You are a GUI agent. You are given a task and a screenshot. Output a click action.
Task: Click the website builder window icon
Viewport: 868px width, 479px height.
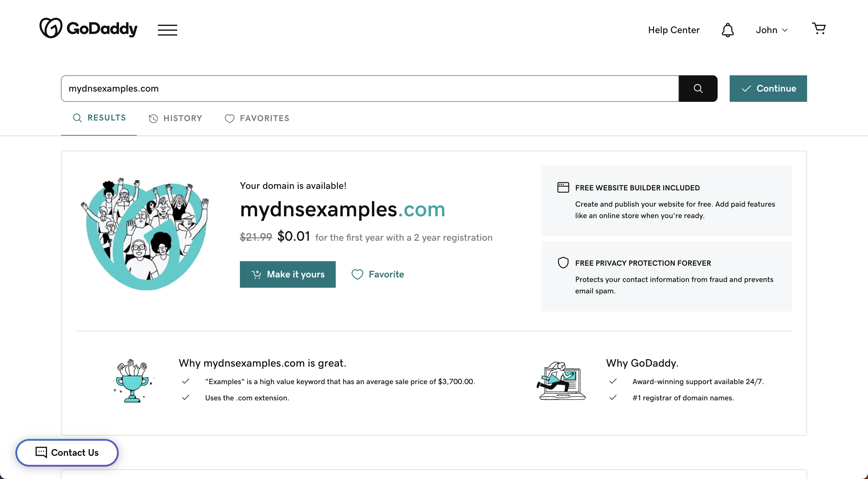point(563,187)
